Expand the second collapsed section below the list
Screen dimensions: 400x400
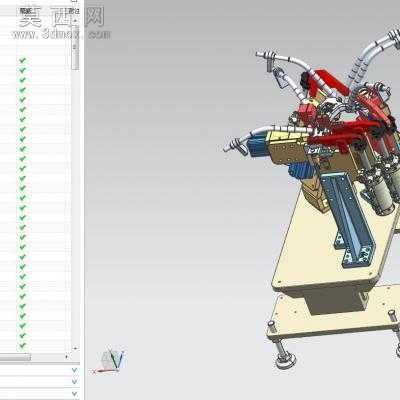75,381
